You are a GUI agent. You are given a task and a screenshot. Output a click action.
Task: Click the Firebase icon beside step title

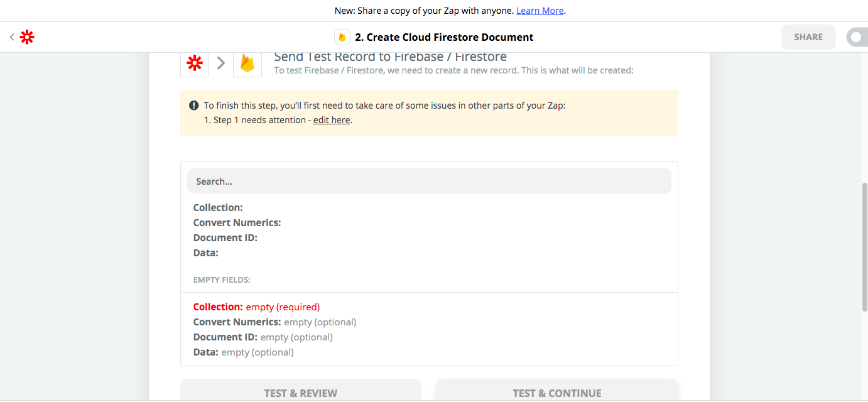click(342, 37)
